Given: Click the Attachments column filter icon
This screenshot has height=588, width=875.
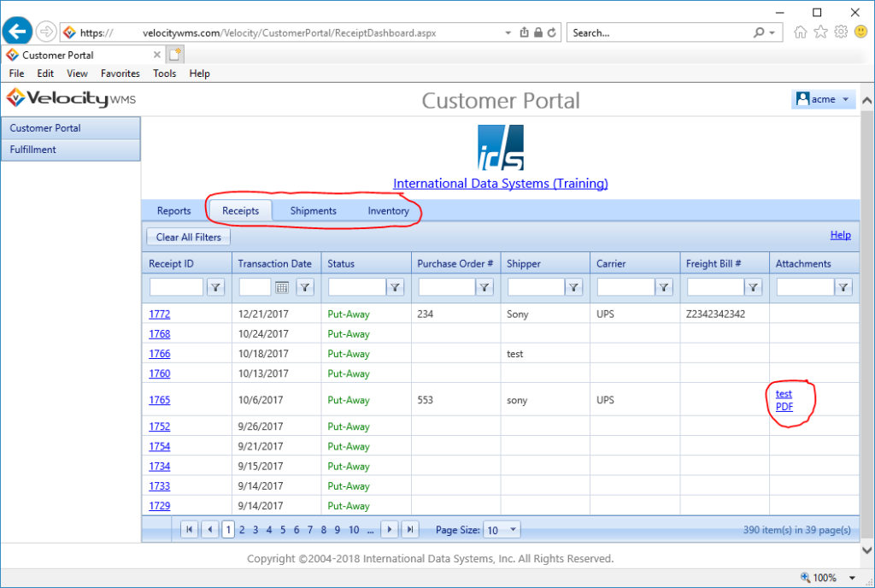Looking at the screenshot, I should tap(843, 288).
